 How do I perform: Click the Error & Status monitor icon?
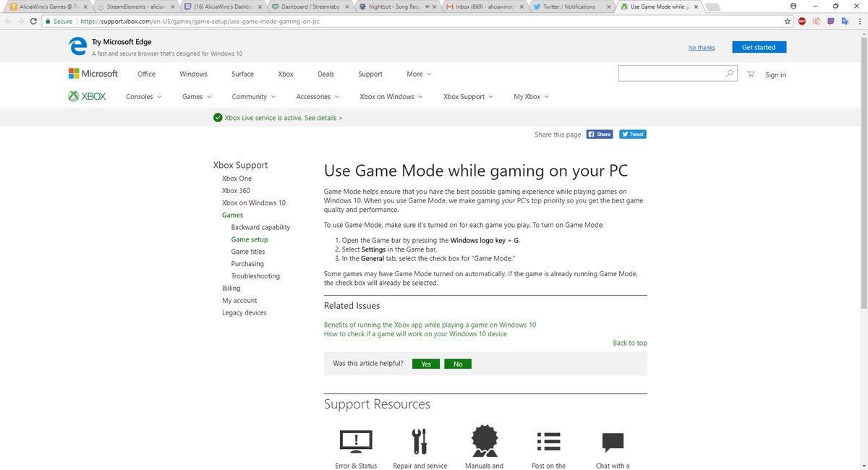[356, 440]
